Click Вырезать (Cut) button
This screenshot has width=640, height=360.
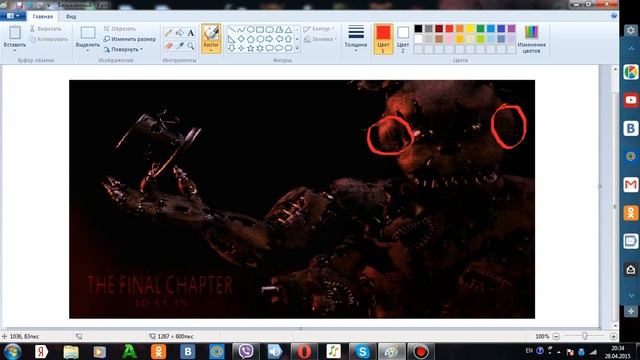tap(46, 29)
